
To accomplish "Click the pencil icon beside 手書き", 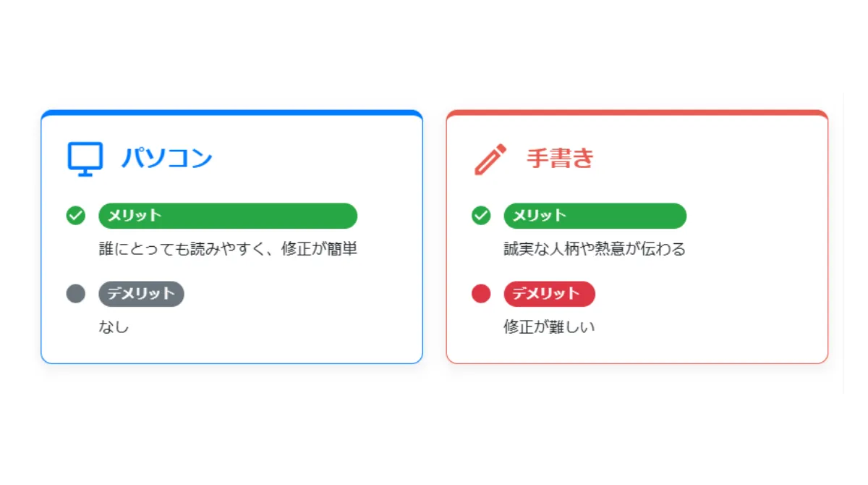I will [490, 159].
